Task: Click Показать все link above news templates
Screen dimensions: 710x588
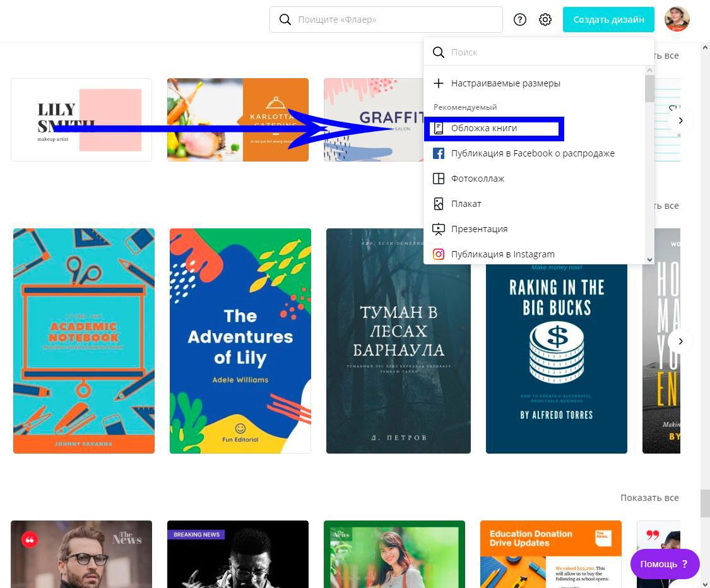Action: click(649, 498)
